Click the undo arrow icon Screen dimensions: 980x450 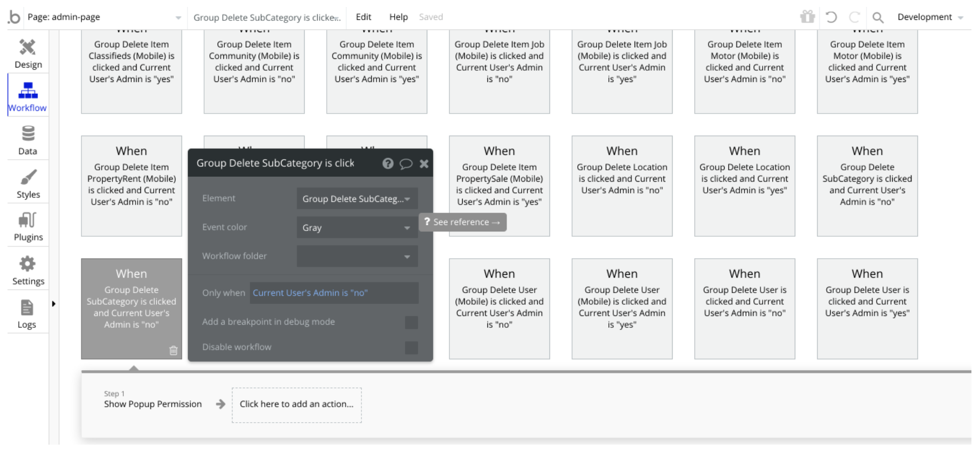point(831,17)
